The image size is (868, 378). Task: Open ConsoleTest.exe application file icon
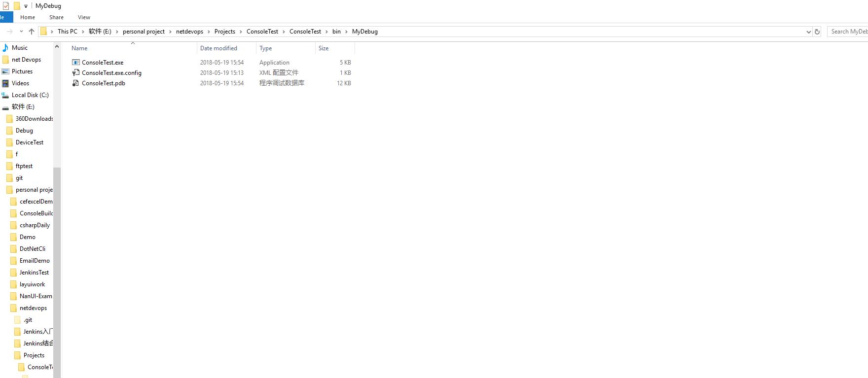pos(75,63)
